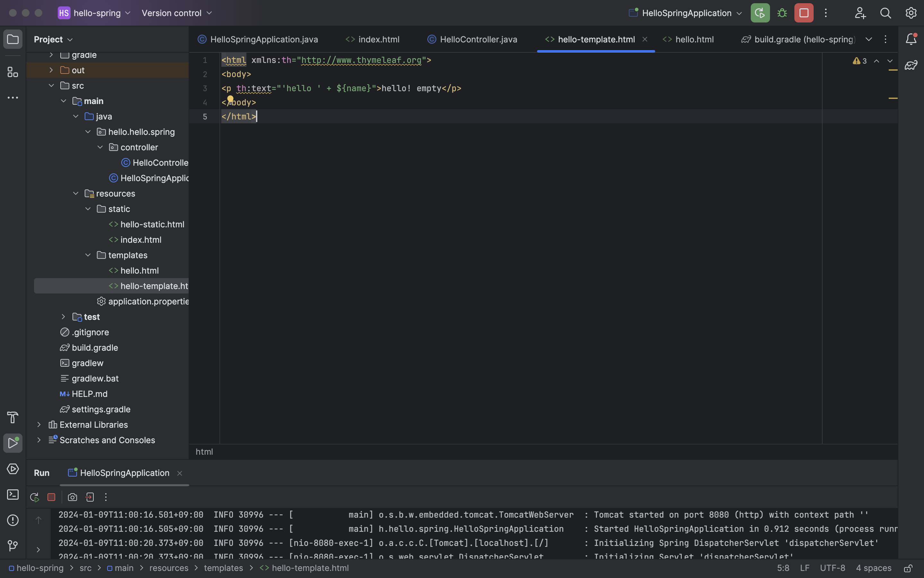This screenshot has height=578, width=924.
Task: Switch to index.html editor tab
Action: point(372,39)
